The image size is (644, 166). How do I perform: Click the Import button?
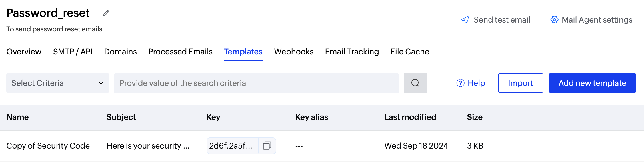(521, 83)
